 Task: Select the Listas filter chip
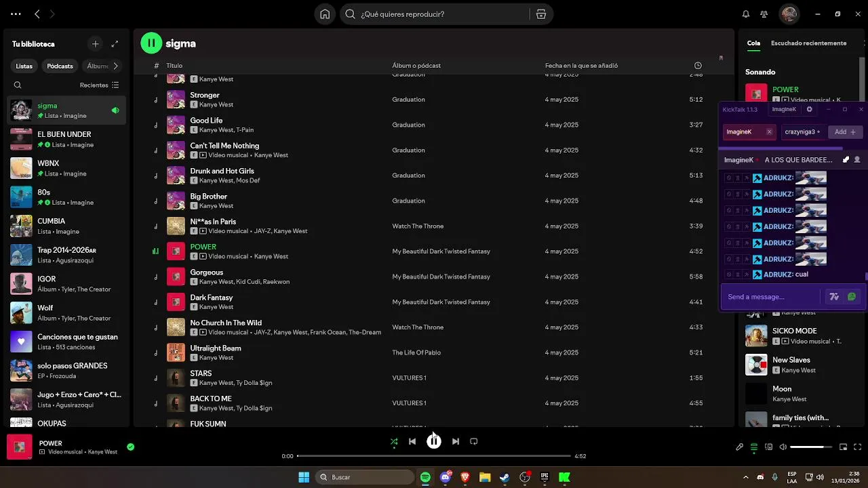[x=24, y=66]
